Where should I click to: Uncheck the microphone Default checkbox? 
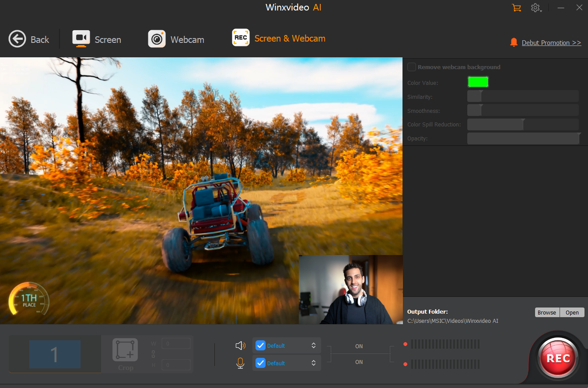[260, 363]
